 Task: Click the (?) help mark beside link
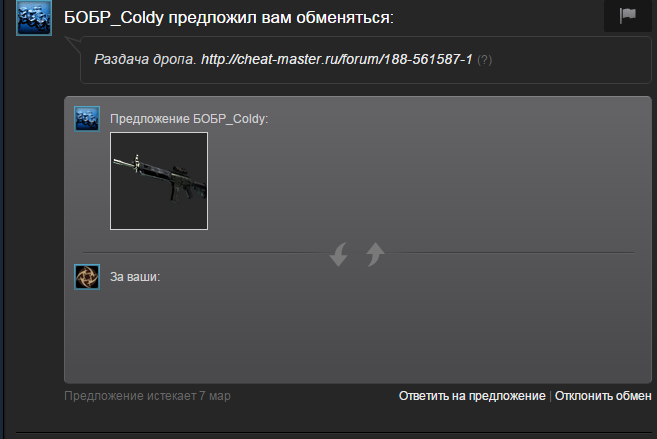[484, 60]
